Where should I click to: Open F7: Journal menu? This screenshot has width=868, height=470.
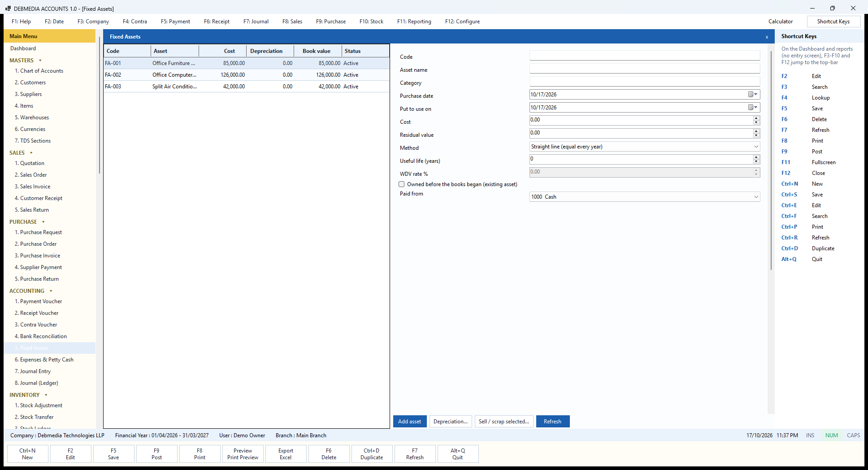pyautogui.click(x=256, y=22)
